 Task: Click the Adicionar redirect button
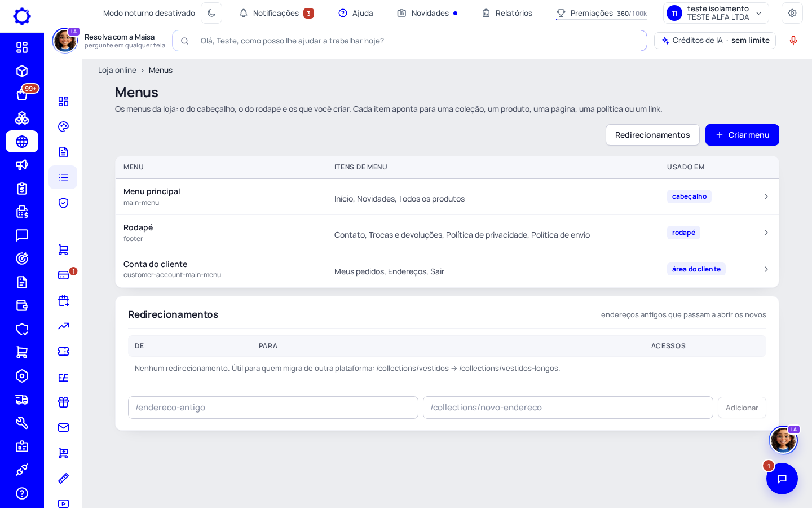point(742,408)
